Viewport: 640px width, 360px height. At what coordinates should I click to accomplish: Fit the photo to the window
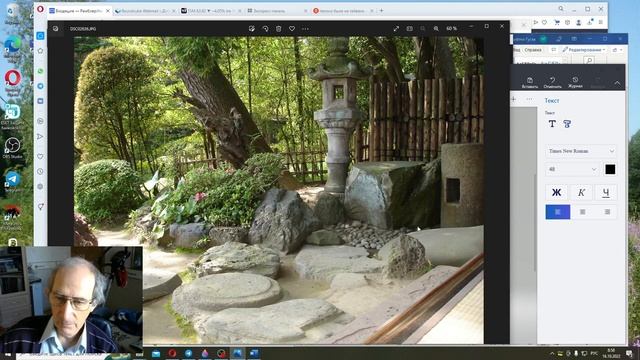[409, 29]
